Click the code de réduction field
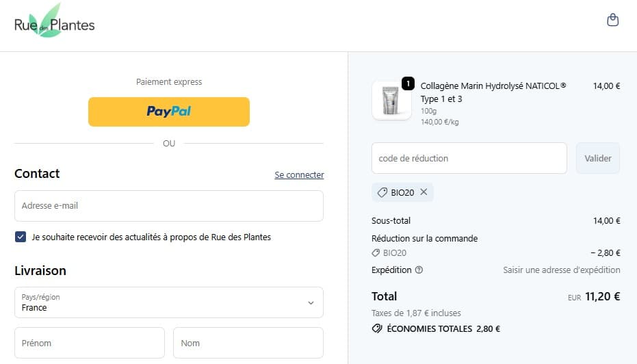 469,158
